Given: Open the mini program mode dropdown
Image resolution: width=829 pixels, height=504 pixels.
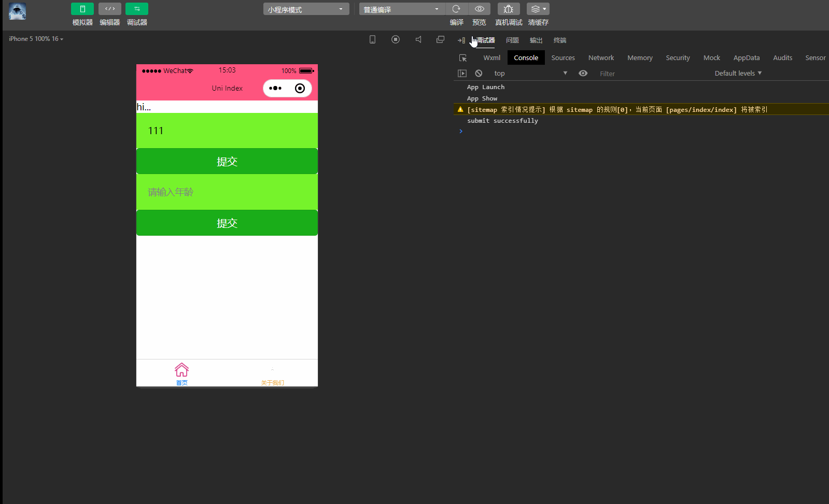Looking at the screenshot, I should 306,9.
